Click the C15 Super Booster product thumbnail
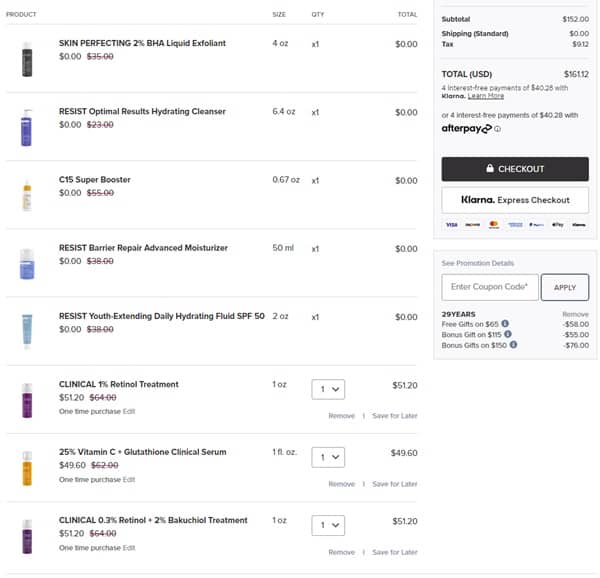Image resolution: width=600 pixels, height=578 pixels. pyautogui.click(x=27, y=194)
